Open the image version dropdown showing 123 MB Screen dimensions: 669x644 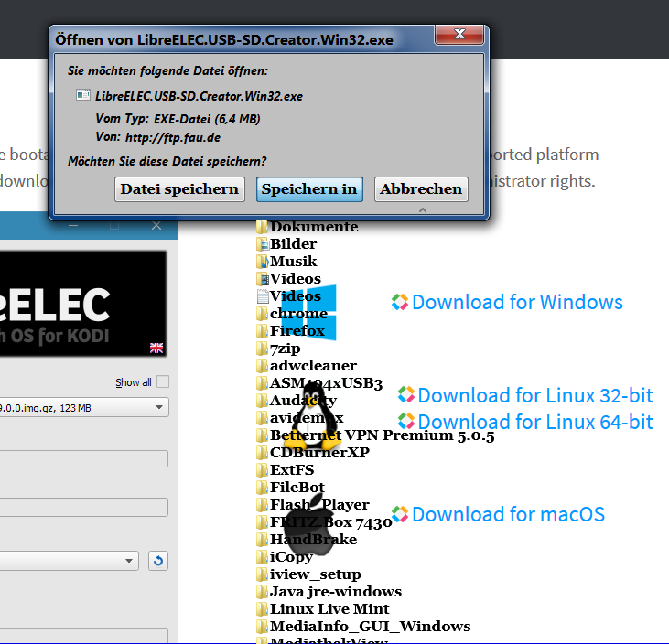click(x=84, y=408)
